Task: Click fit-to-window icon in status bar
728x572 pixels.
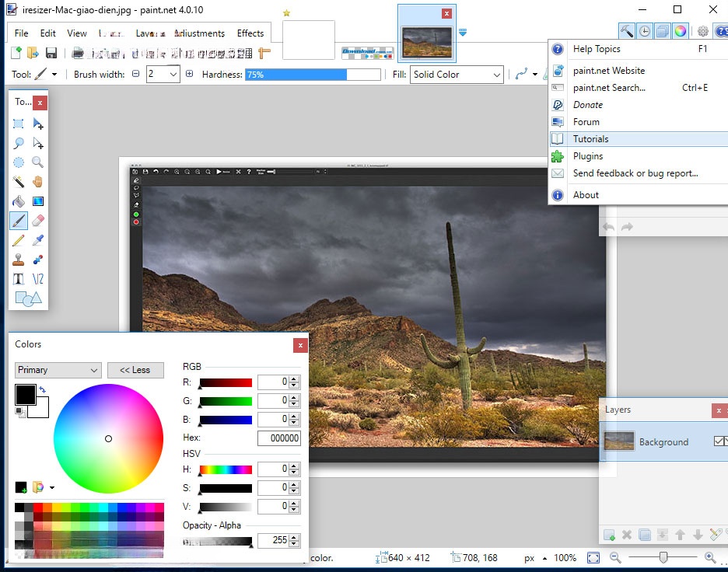Action: pyautogui.click(x=593, y=557)
